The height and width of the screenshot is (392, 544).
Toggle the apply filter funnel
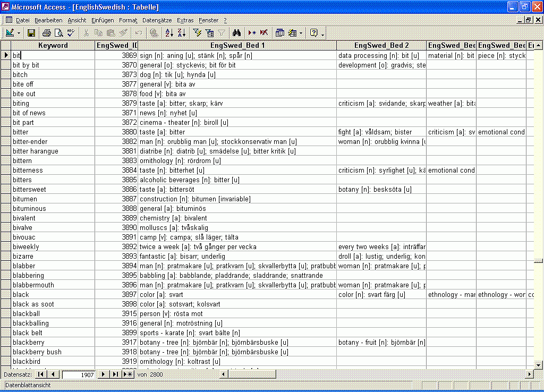tap(222, 33)
